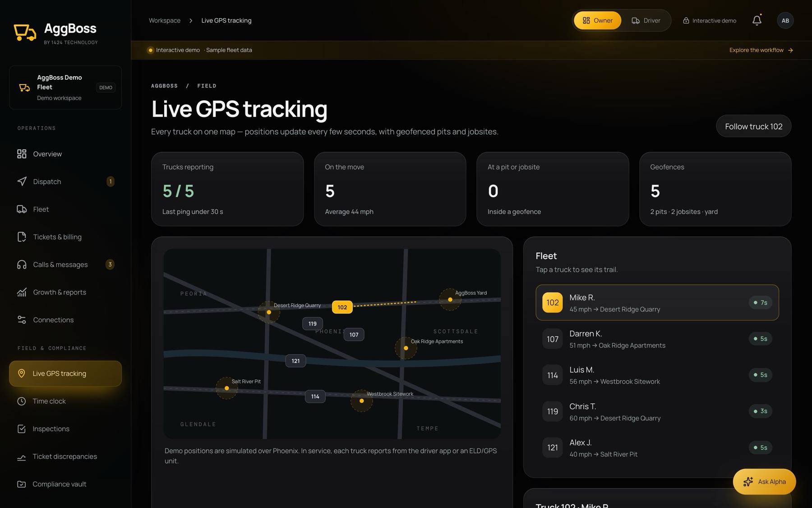This screenshot has height=508, width=812.
Task: Click the Desert Ridge Quarry geofence pin
Action: [x=269, y=312]
